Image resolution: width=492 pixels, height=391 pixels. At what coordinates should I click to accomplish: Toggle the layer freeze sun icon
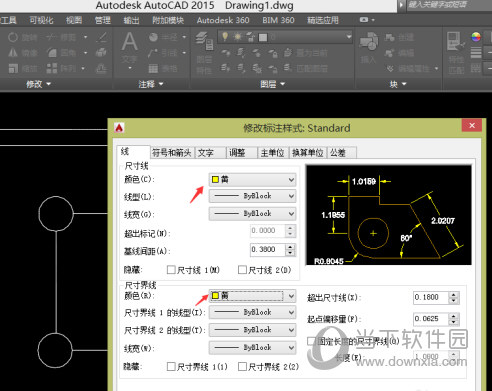click(238, 37)
